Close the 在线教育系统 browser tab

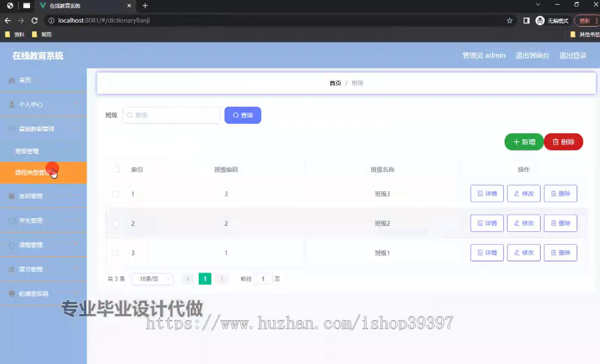click(129, 6)
